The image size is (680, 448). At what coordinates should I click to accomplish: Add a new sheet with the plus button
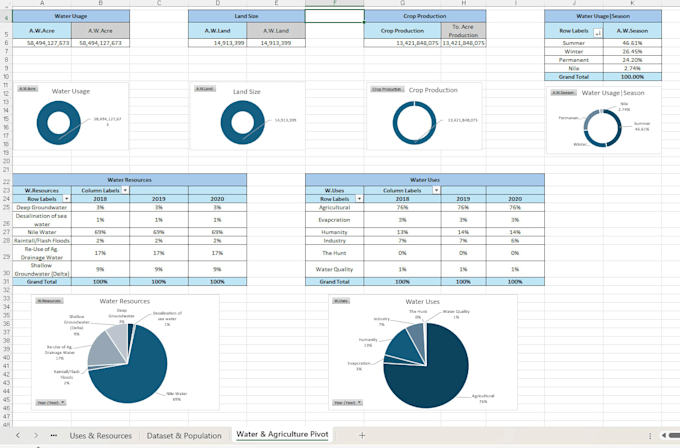point(362,435)
